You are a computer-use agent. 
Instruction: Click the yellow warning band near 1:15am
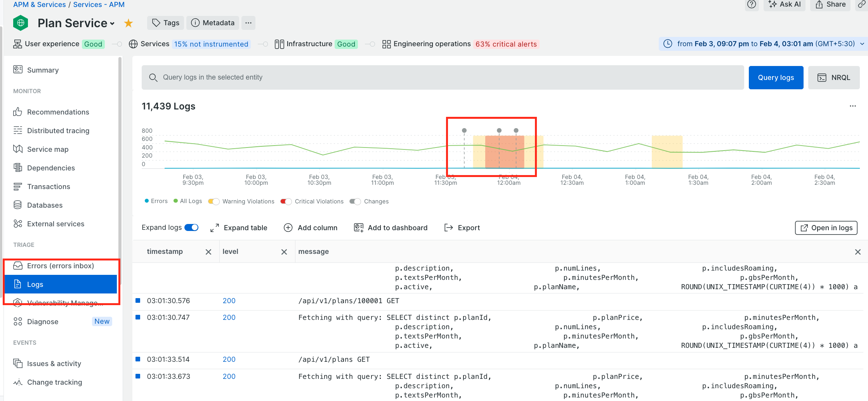tap(667, 152)
